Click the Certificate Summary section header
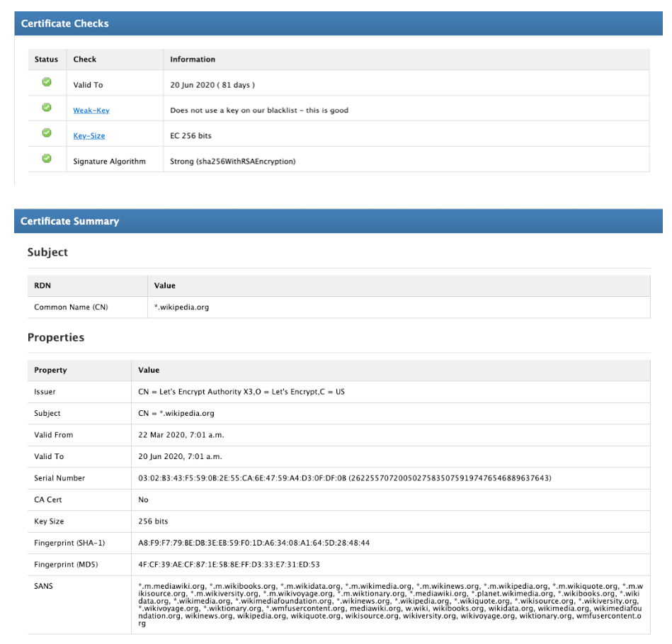The height and width of the screenshot is (644, 672). [338, 221]
